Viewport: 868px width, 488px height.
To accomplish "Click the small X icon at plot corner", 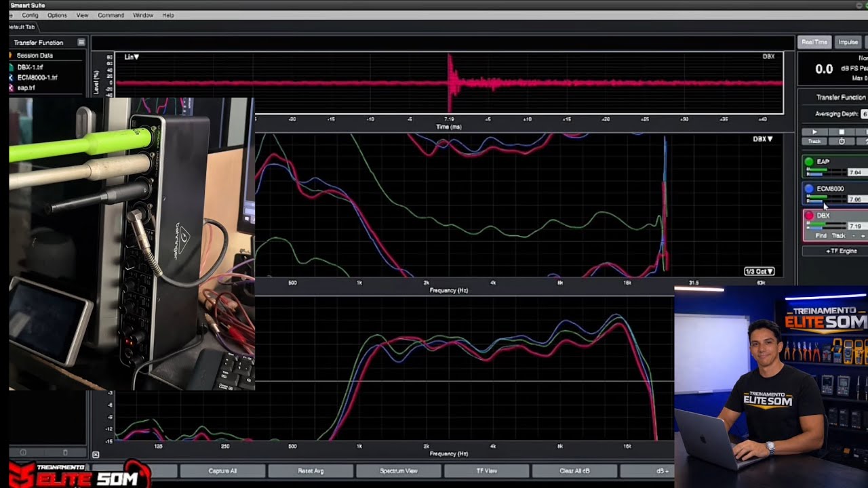I will click(96, 455).
